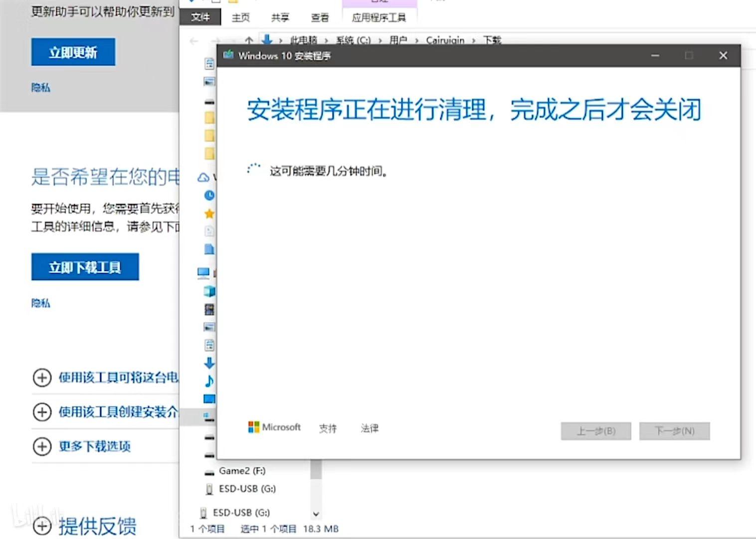Click the navigation pane scrollbar down arrow
Viewport: 756px width, 539px height.
point(316,514)
